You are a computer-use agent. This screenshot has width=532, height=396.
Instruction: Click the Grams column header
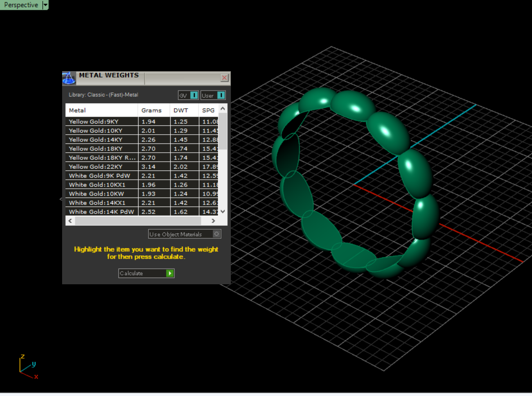click(x=153, y=110)
